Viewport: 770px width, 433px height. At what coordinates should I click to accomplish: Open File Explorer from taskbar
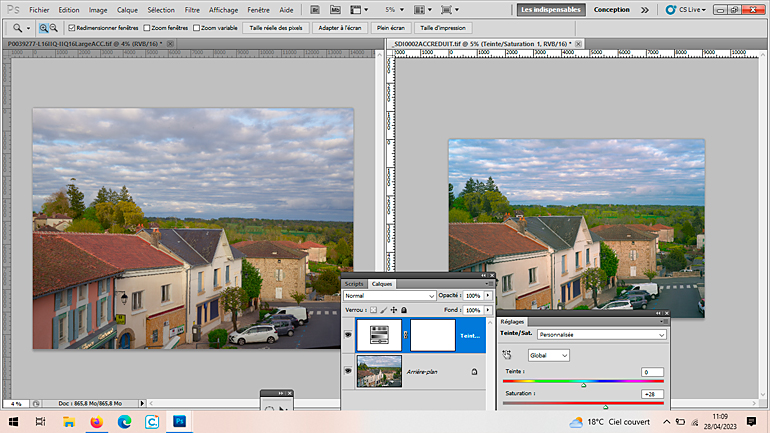click(68, 422)
